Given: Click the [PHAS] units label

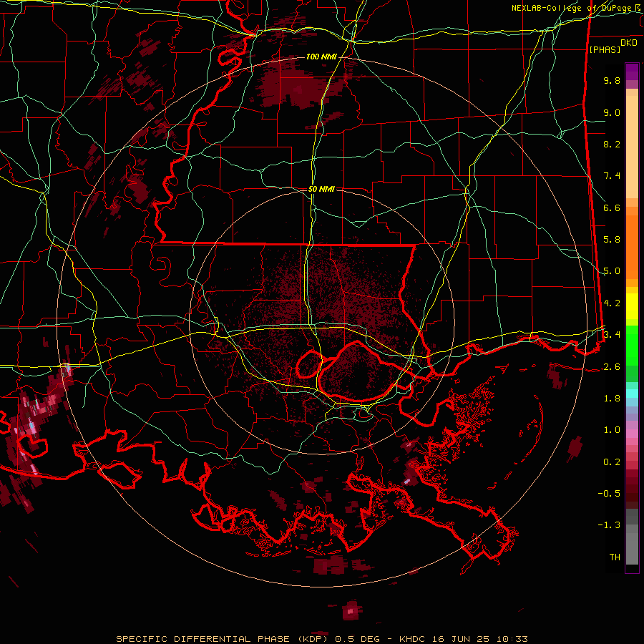Looking at the screenshot, I should [x=605, y=49].
